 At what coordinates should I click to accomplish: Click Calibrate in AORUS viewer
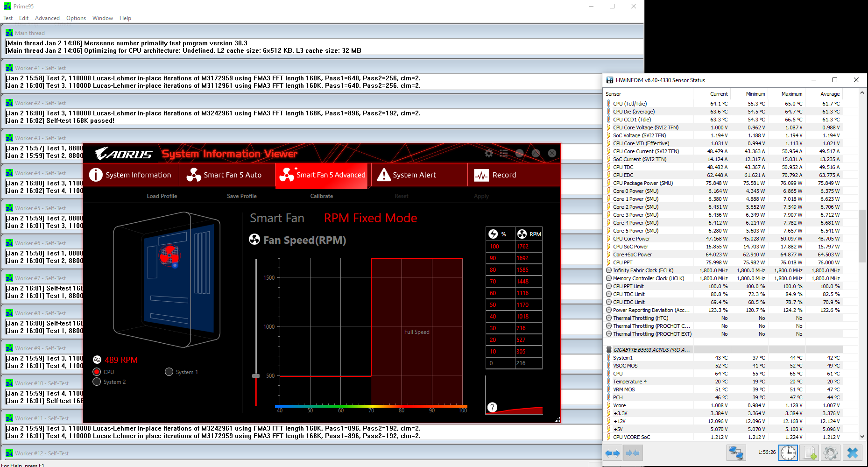322,196
